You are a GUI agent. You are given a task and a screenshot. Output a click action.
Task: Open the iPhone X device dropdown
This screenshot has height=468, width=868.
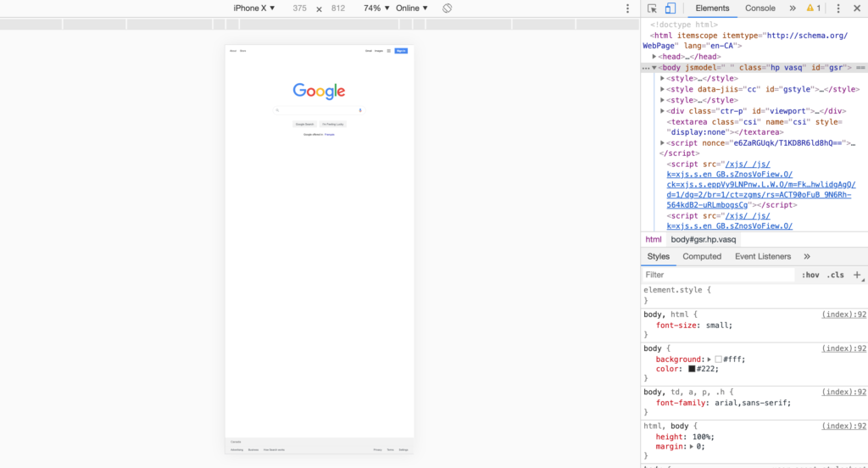(x=254, y=8)
